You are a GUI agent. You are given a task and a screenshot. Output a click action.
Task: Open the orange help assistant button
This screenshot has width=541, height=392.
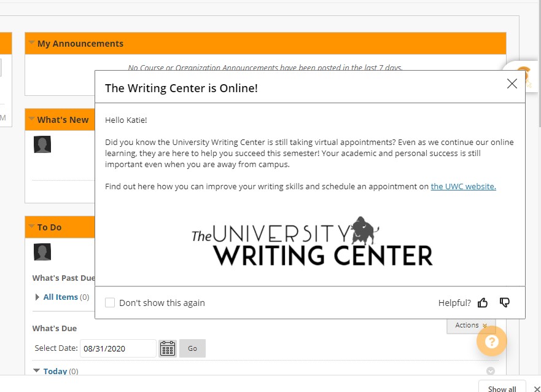point(491,341)
